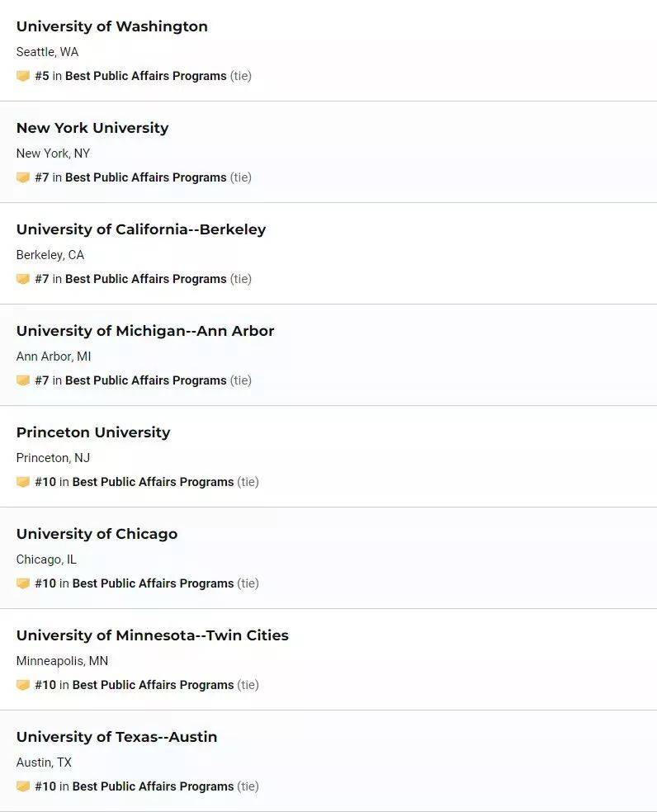
Task: Open the University of Chicago listing
Action: [97, 534]
